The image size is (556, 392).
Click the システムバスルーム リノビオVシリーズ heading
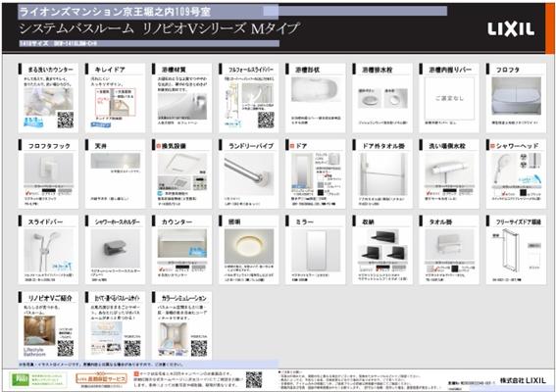coord(132,29)
